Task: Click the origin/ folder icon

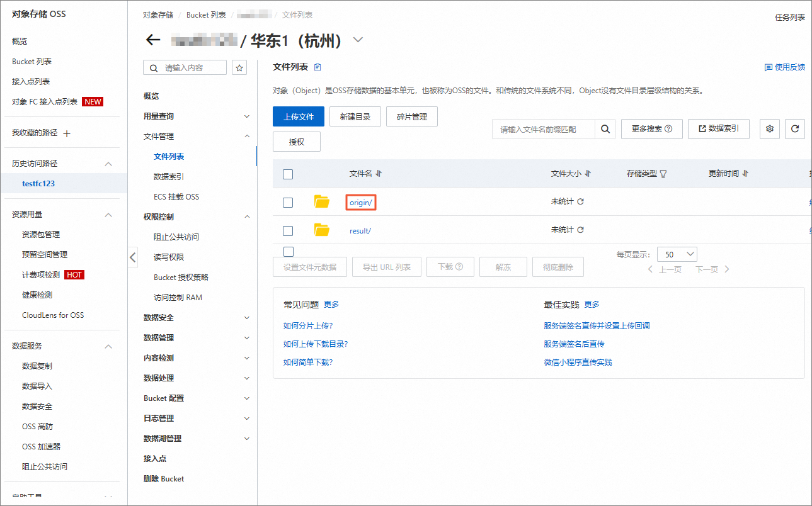Action: tap(322, 201)
